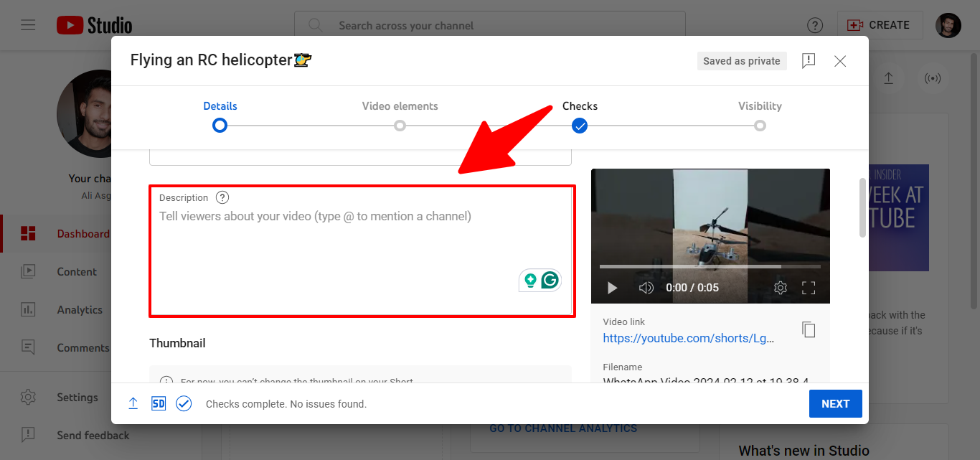
Task: Report an issue via the exclamation icon
Action: pyautogui.click(x=808, y=61)
